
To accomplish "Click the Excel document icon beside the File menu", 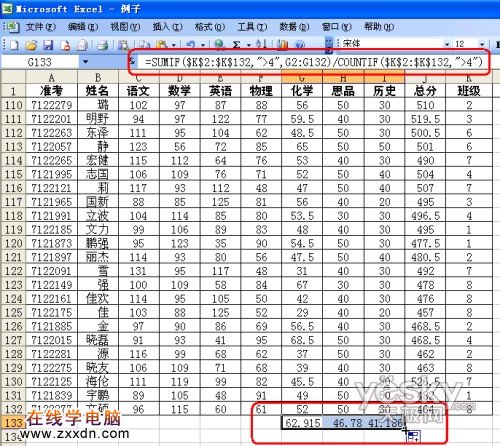I will [13, 27].
